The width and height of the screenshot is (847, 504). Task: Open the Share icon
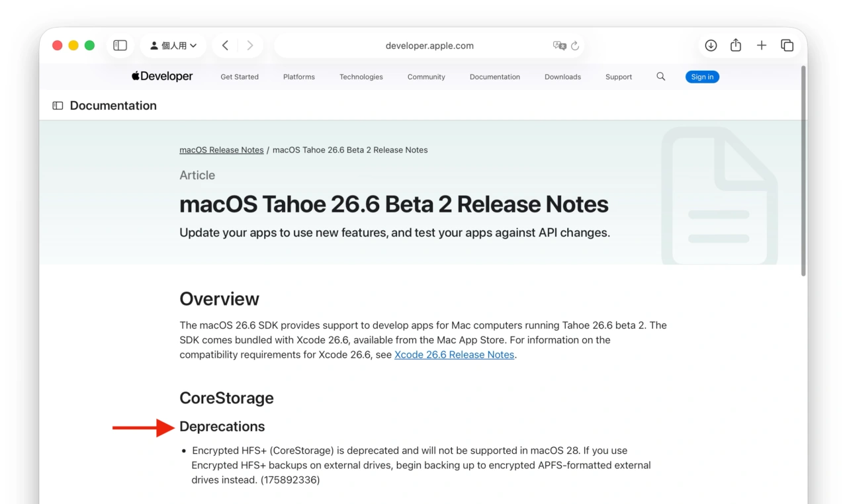tap(736, 45)
